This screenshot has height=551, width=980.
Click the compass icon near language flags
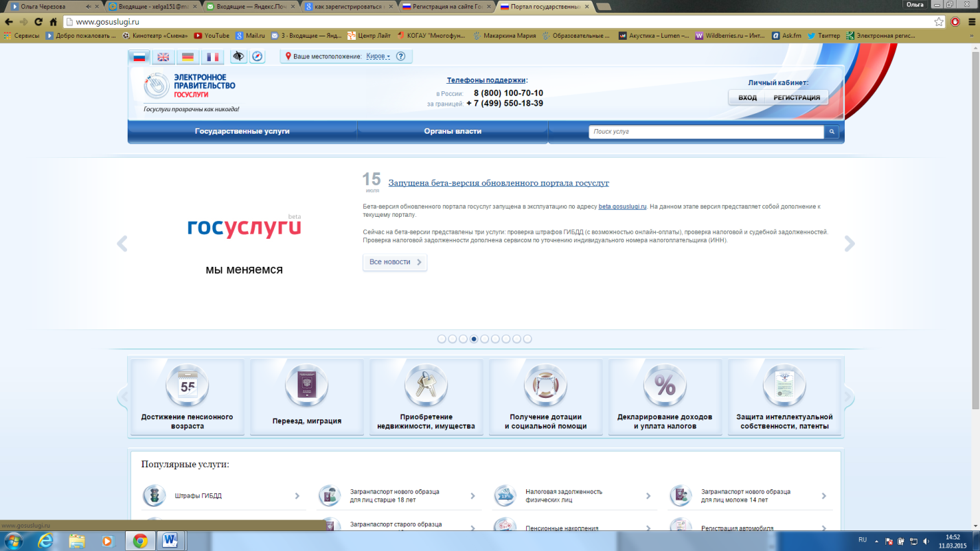click(258, 56)
